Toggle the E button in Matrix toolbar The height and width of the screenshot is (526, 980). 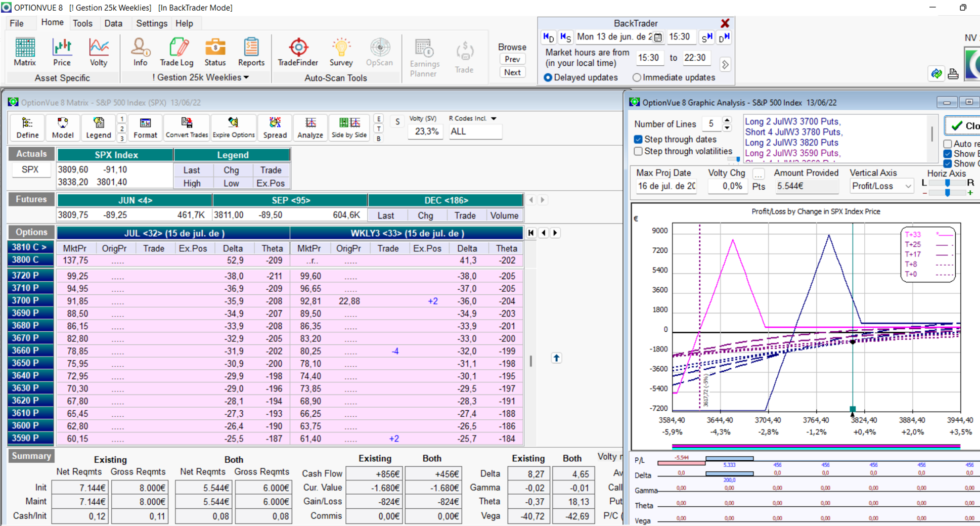pyautogui.click(x=379, y=119)
